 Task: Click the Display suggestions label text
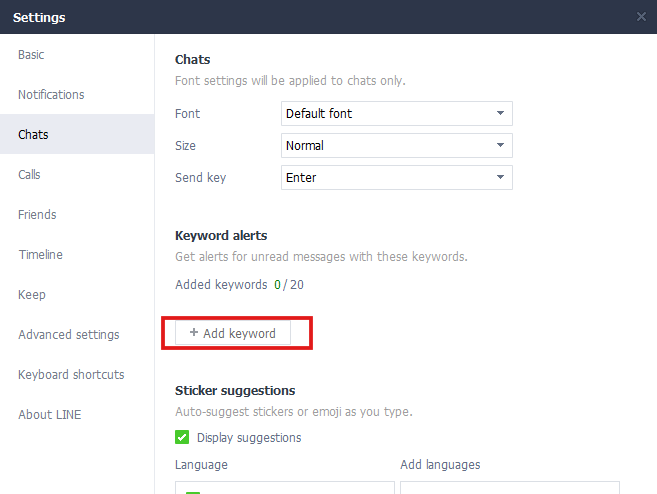[249, 438]
